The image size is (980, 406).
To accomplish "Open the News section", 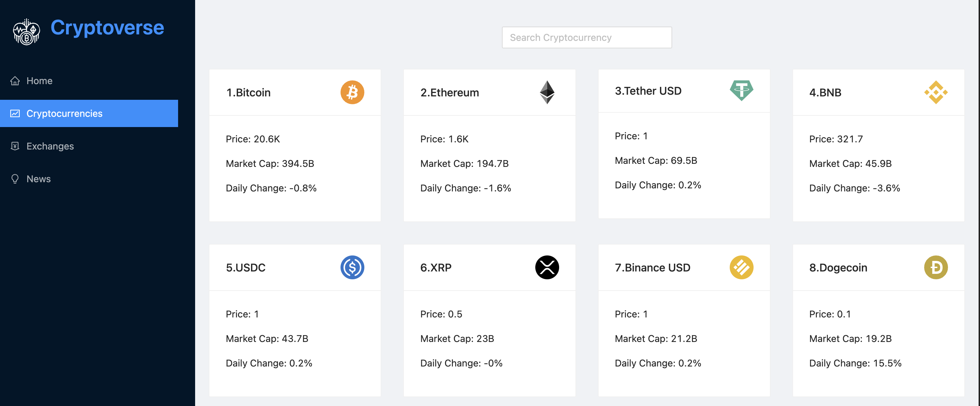I will coord(38,179).
